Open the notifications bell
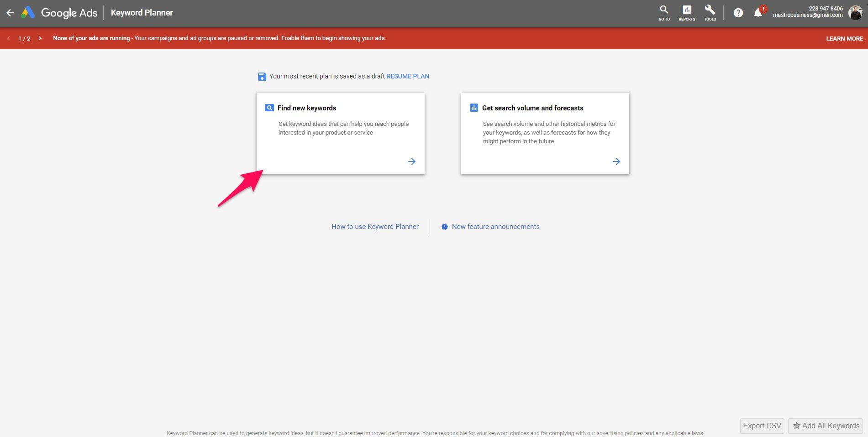Screen dimensions: 868x437 click(758, 13)
